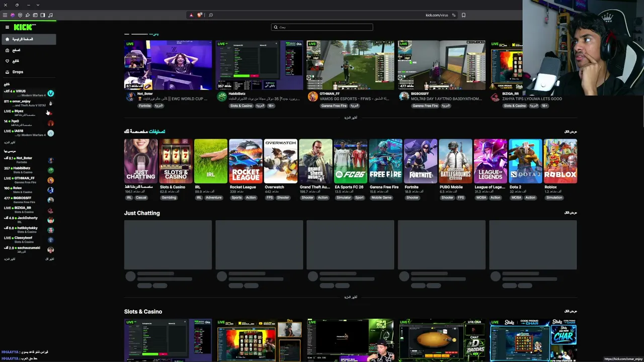Open omar_enjoy channel in followed list

click(x=28, y=103)
